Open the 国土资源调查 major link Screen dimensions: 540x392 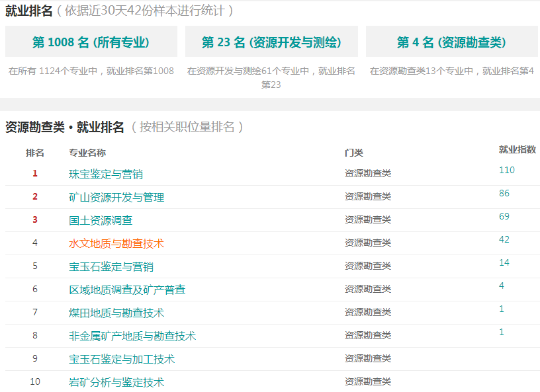pos(101,220)
